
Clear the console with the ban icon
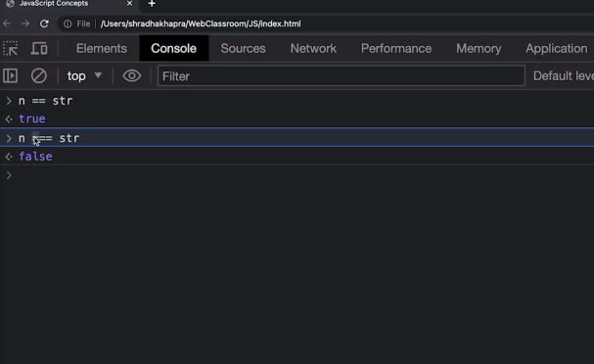coord(38,75)
